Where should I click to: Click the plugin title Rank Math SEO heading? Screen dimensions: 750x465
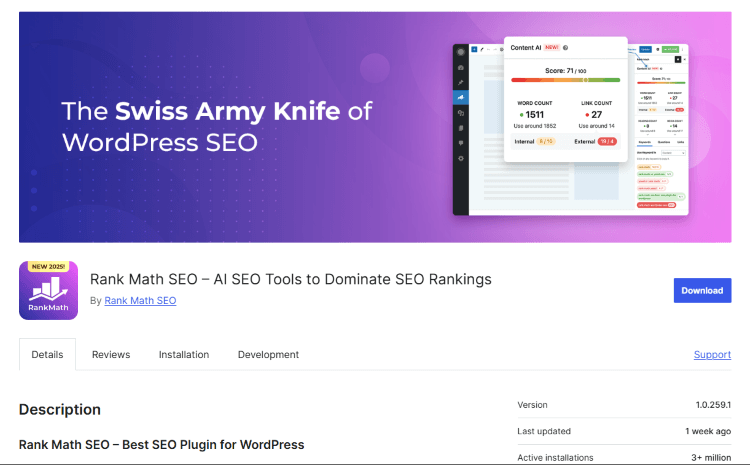pyautogui.click(x=291, y=279)
